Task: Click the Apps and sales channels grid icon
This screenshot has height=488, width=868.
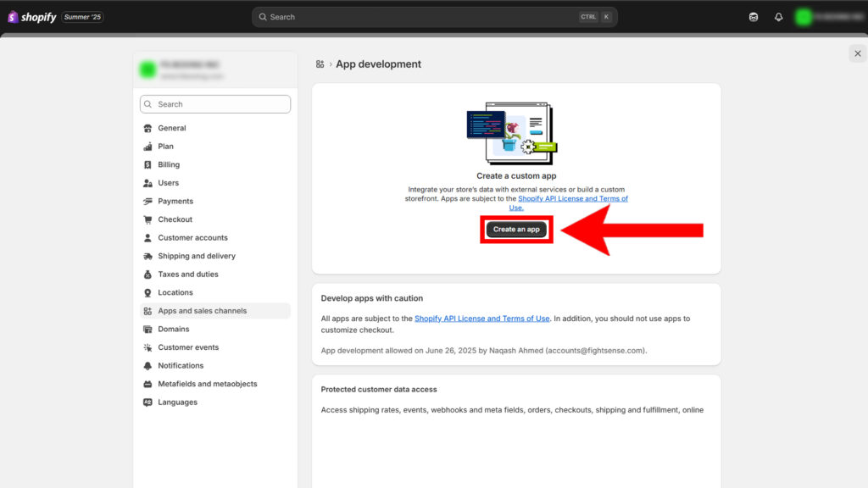Action: pos(147,311)
